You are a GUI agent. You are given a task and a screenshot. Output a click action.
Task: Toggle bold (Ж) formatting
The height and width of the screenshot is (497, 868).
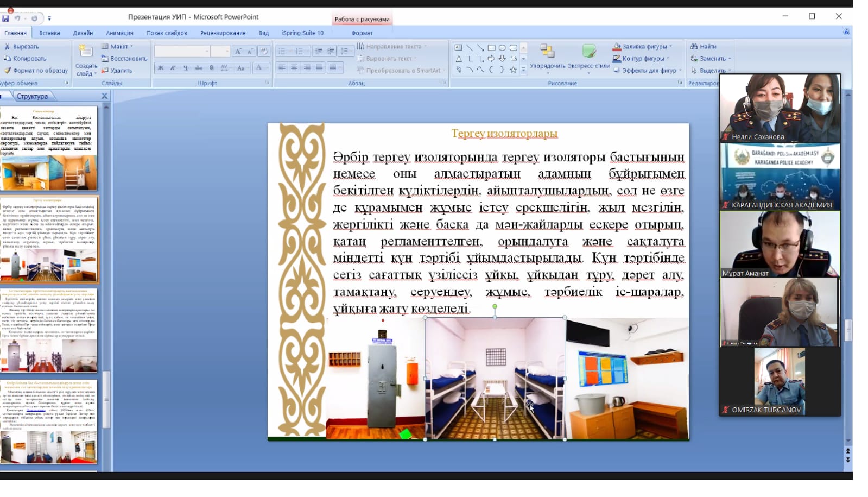pyautogui.click(x=161, y=68)
